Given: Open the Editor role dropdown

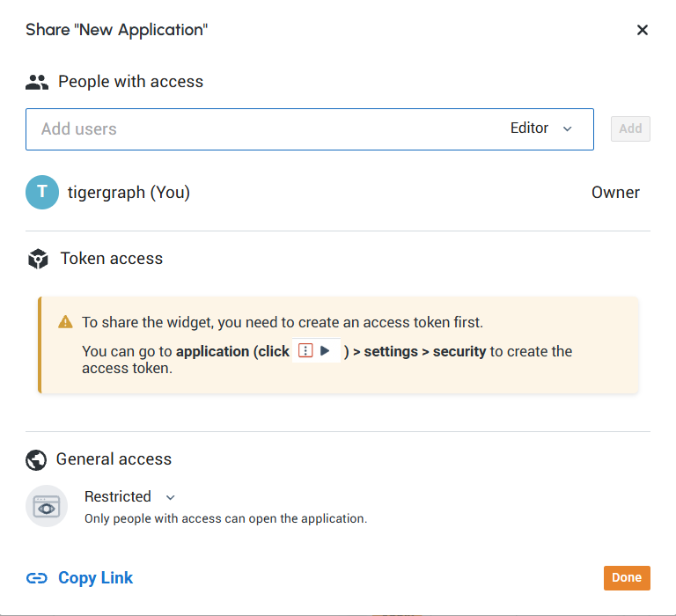Looking at the screenshot, I should [x=541, y=128].
